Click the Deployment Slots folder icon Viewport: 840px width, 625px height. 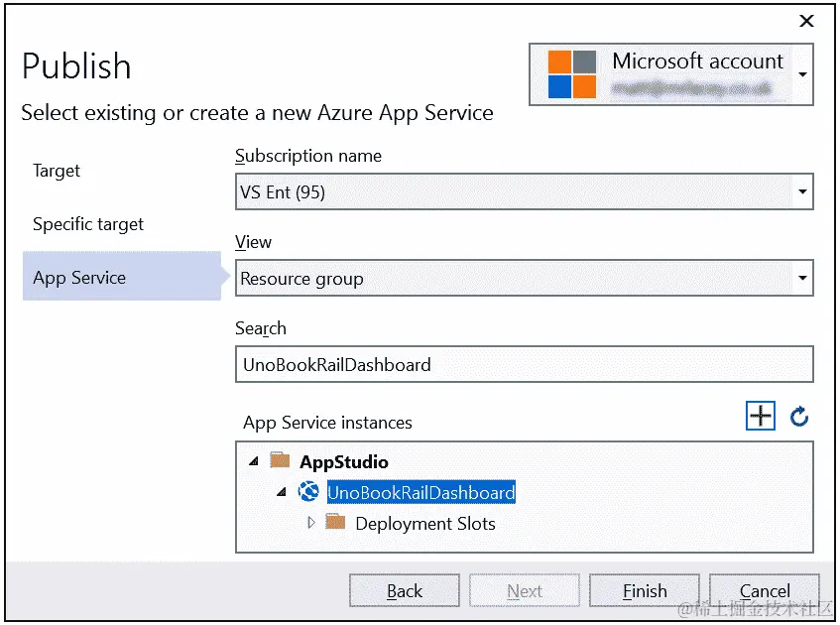(x=336, y=524)
